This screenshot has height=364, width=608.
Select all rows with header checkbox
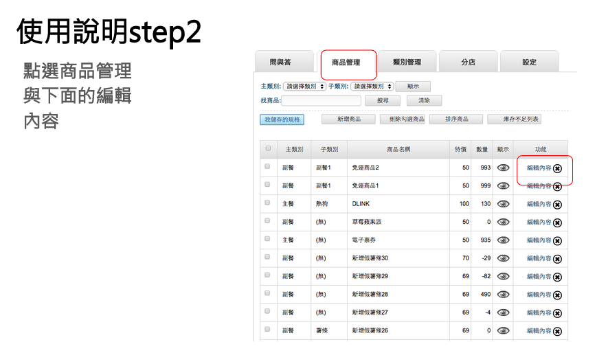coord(268,148)
